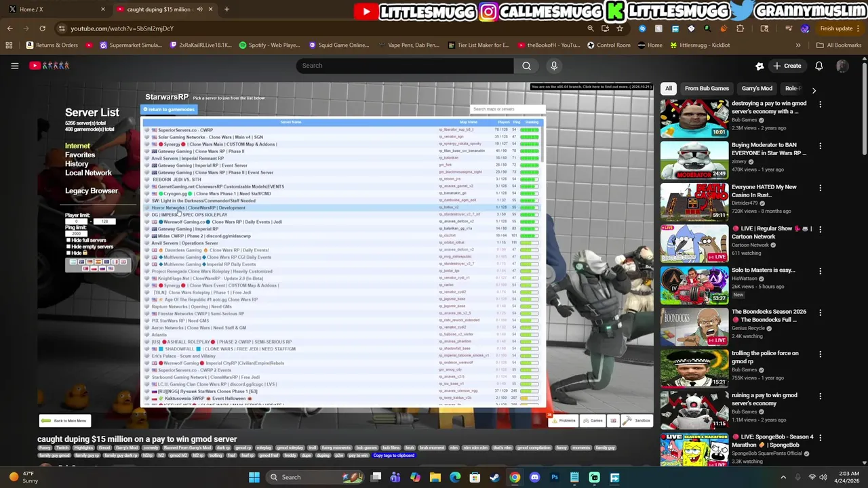The image size is (868, 488).
Task: Open options for Solo to Masters video
Action: (x=820, y=271)
